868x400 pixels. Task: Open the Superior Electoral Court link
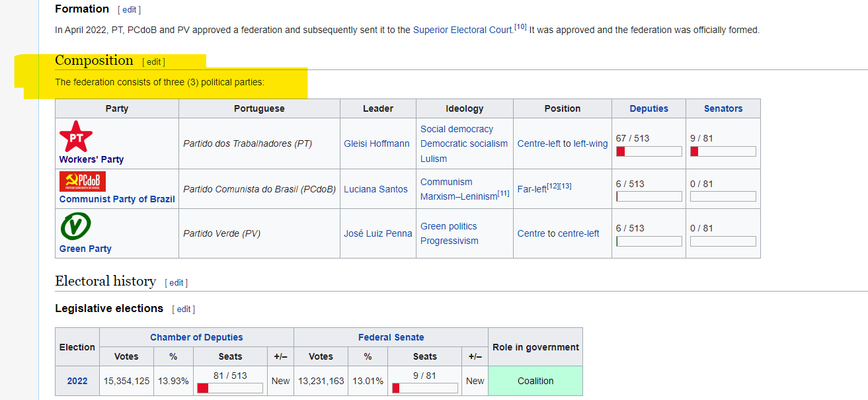coord(463,30)
